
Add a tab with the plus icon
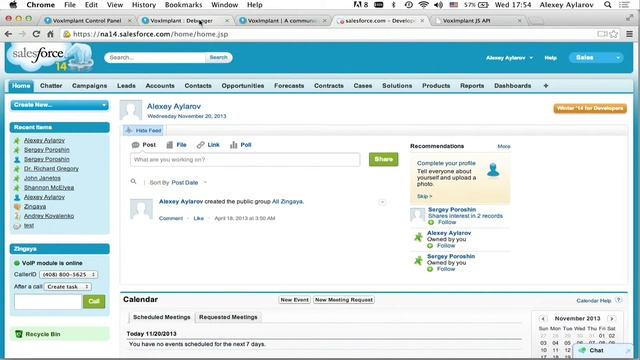546,86
